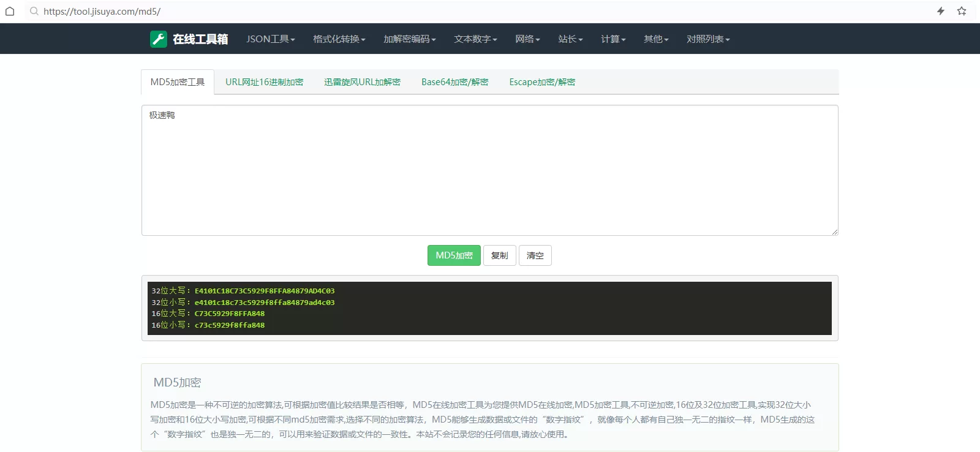Click the address bar search icon
The height and width of the screenshot is (452, 980).
[34, 11]
